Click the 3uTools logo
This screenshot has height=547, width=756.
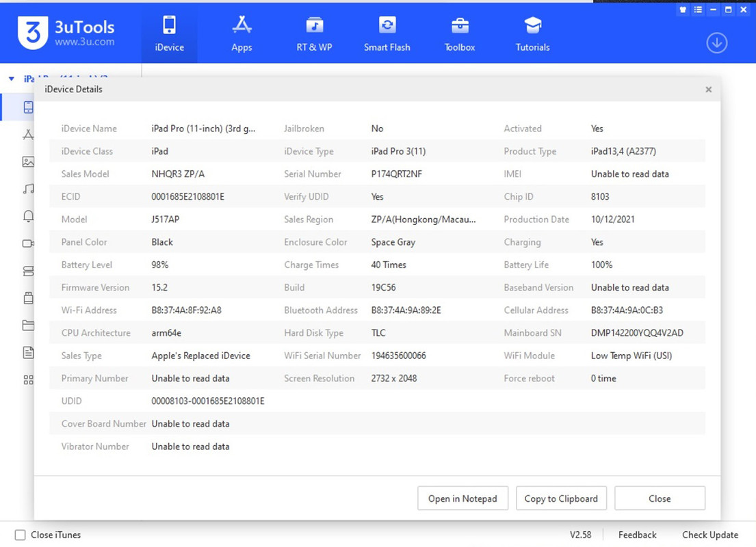pyautogui.click(x=66, y=33)
